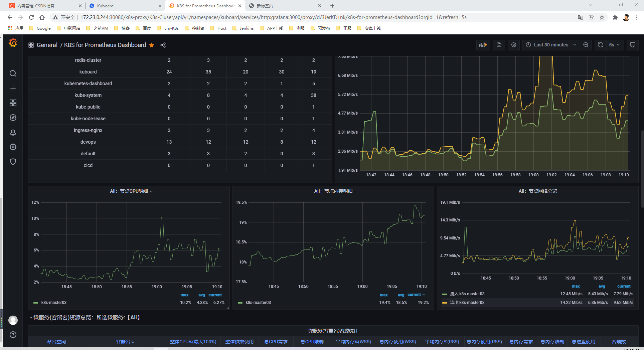Screen dimensions: 644x350
Task: Zoom out the time range
Action: point(586,45)
